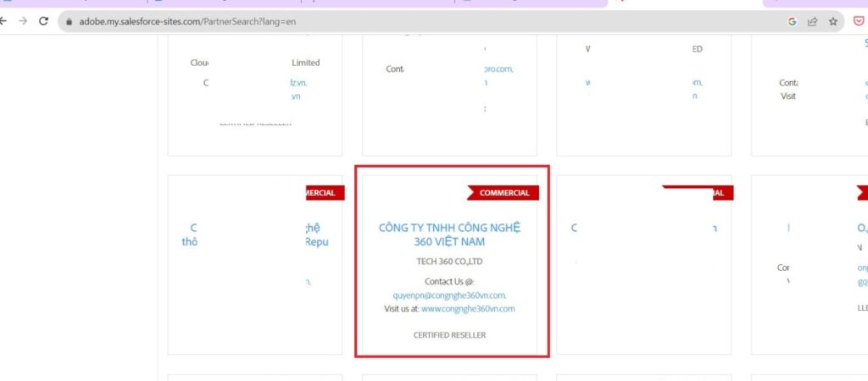This screenshot has width=868, height=381.
Task: Click the CERTIFIED RESELLER label on Tech 360 card
Action: pyautogui.click(x=449, y=335)
